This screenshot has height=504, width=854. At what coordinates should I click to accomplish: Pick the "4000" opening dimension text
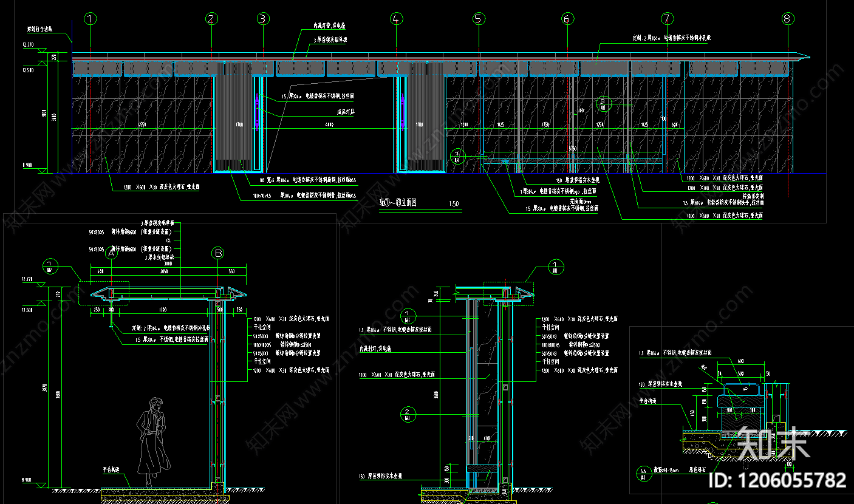329,125
